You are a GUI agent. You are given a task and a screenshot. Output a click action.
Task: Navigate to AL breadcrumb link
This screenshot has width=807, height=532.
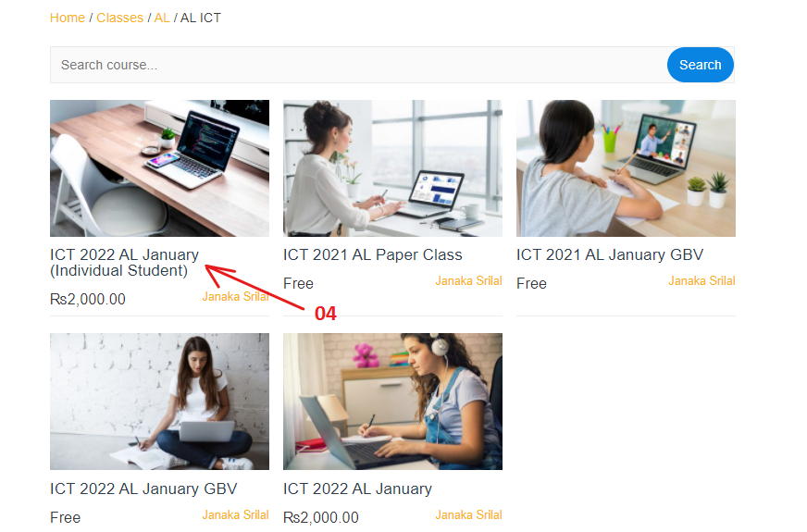point(162,18)
